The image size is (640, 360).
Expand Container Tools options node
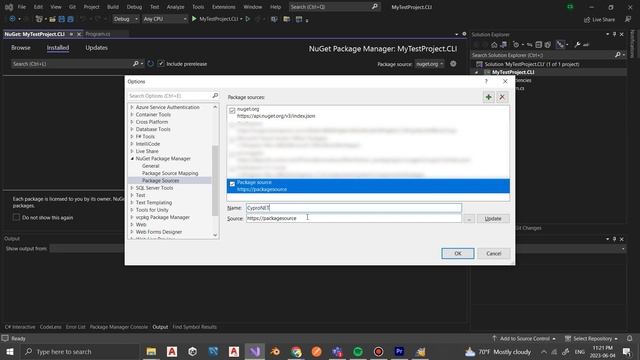coord(132,114)
